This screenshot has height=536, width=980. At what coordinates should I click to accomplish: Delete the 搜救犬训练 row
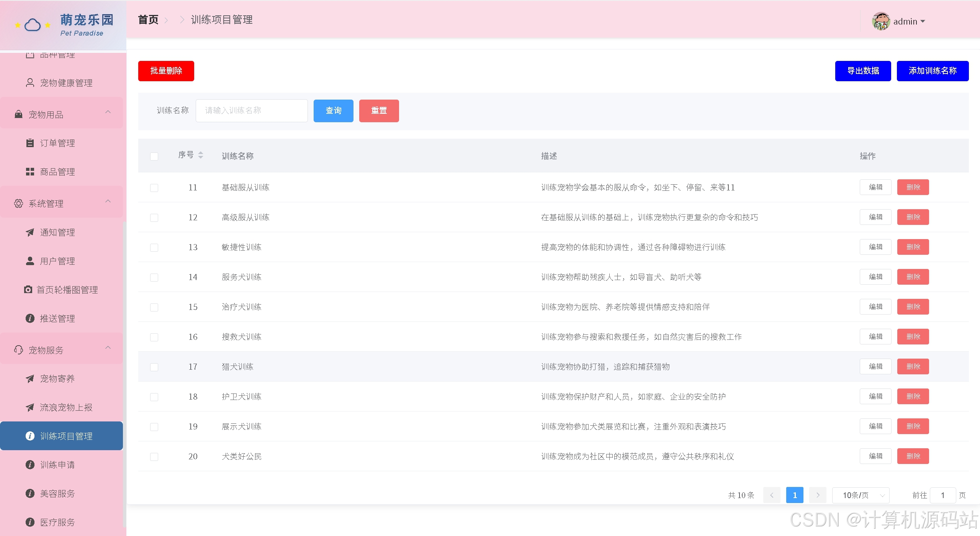click(913, 336)
